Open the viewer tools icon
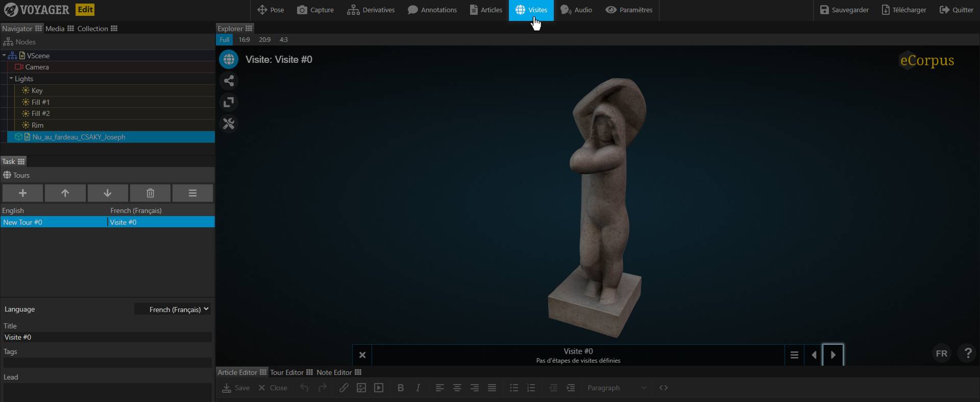Image resolution: width=980 pixels, height=402 pixels. pyautogui.click(x=229, y=124)
